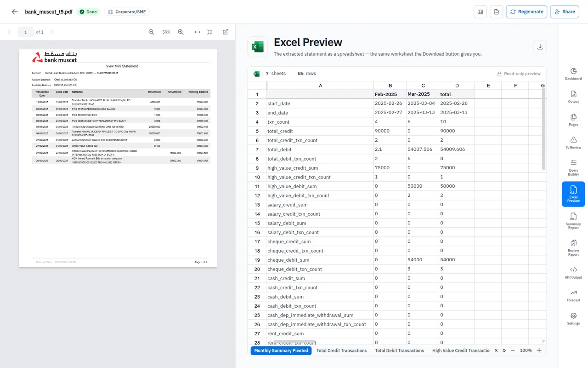
Task: Select column A header
Action: pyautogui.click(x=320, y=86)
